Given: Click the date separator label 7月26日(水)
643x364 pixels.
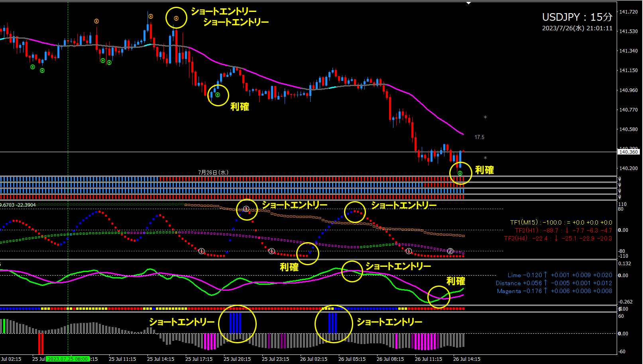Looking at the screenshot, I should pos(213,172).
